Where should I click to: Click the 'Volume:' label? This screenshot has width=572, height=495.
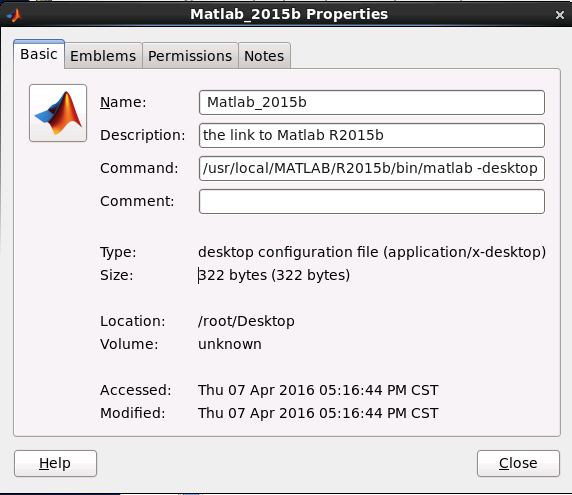pyautogui.click(x=129, y=344)
